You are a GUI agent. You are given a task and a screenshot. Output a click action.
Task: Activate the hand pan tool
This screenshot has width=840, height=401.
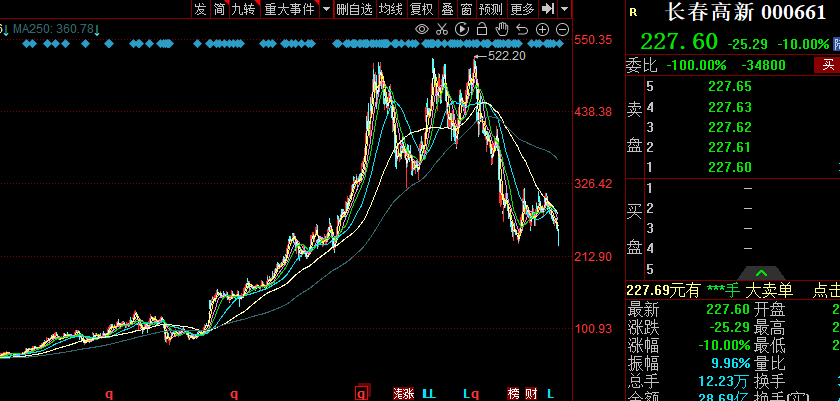tap(502, 29)
